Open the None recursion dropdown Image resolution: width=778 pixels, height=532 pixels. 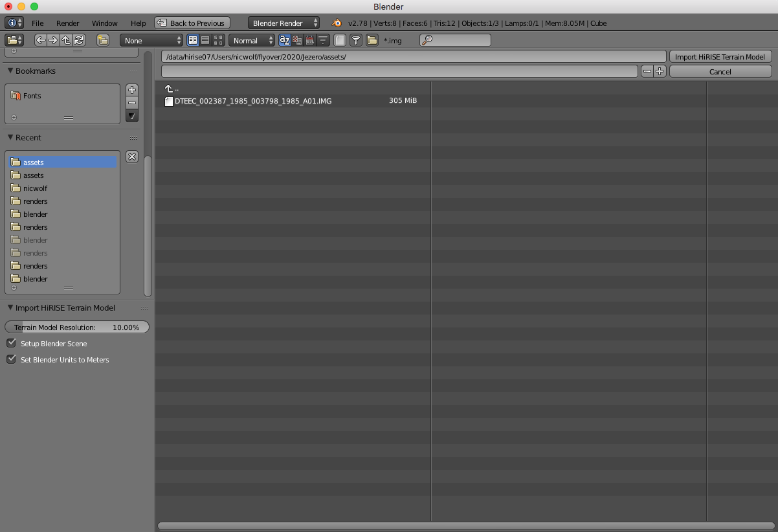coord(151,40)
